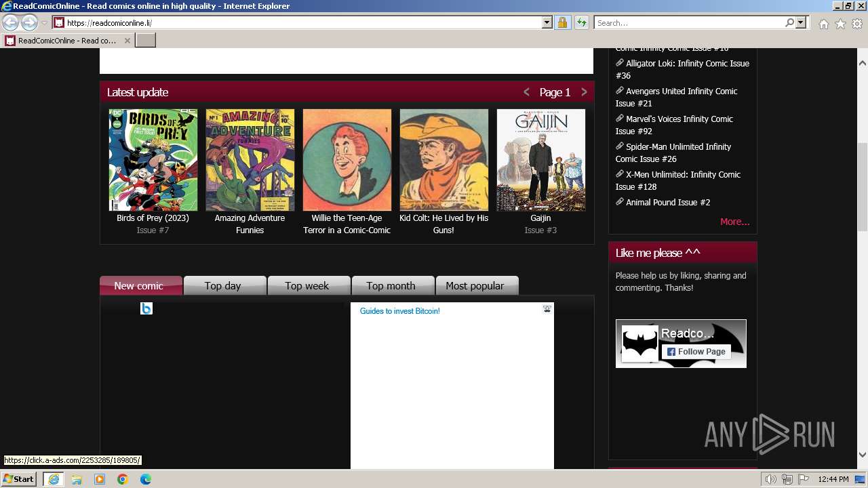Go to next page of Latest update

(584, 92)
